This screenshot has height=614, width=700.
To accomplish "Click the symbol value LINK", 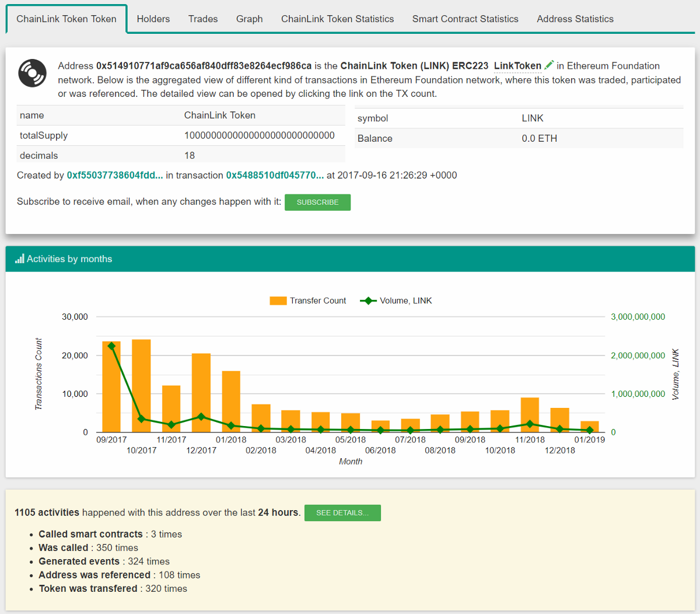I will point(533,118).
